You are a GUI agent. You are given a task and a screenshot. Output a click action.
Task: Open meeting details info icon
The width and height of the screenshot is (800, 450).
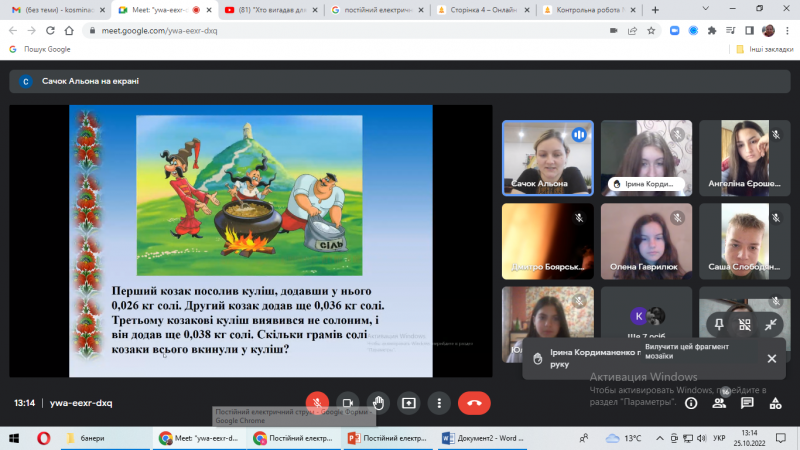click(691, 403)
